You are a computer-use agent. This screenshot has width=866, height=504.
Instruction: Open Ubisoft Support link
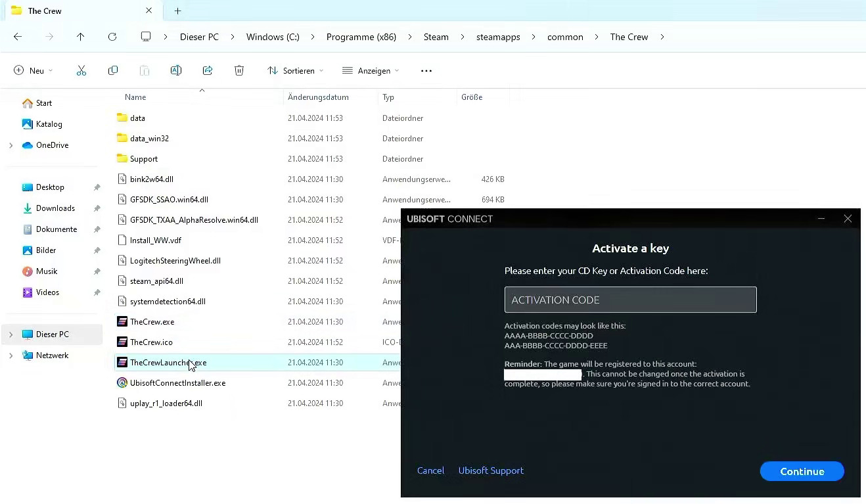(491, 470)
